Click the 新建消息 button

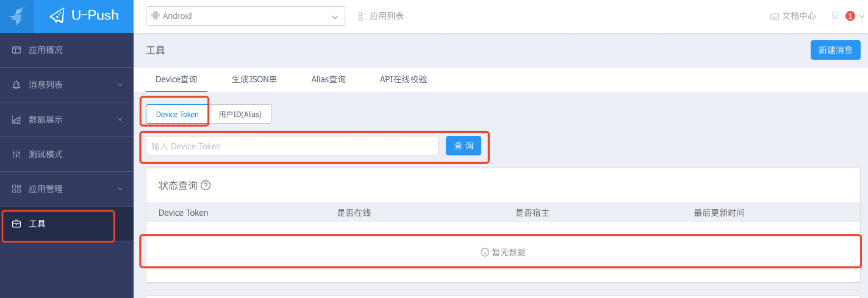835,50
